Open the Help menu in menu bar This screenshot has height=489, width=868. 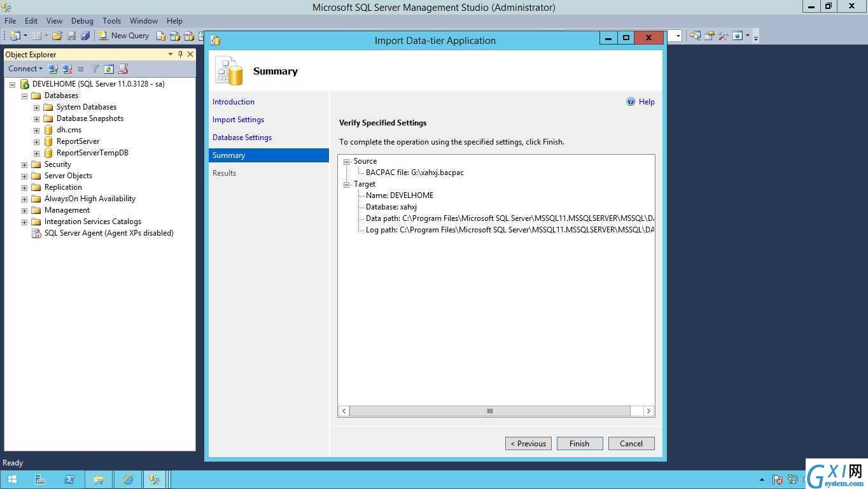(174, 21)
